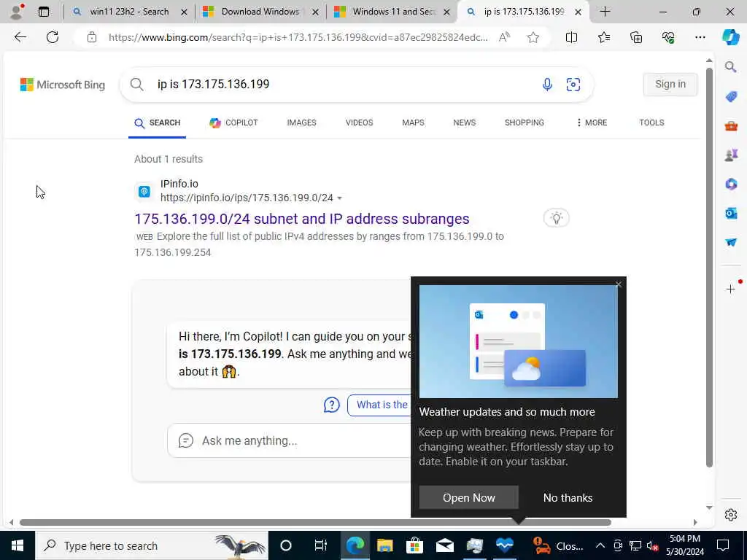Open the TOOLS search option
The image size is (747, 560).
coord(651,122)
